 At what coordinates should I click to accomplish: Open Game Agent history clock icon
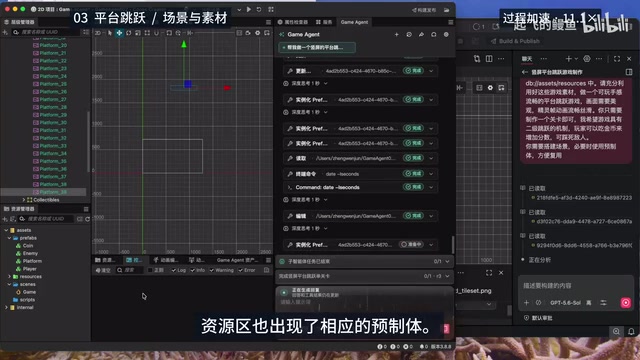[409, 35]
